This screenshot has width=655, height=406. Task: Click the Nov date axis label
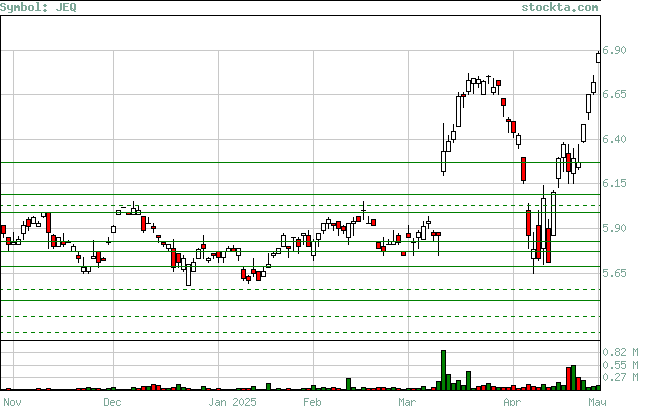point(12,402)
